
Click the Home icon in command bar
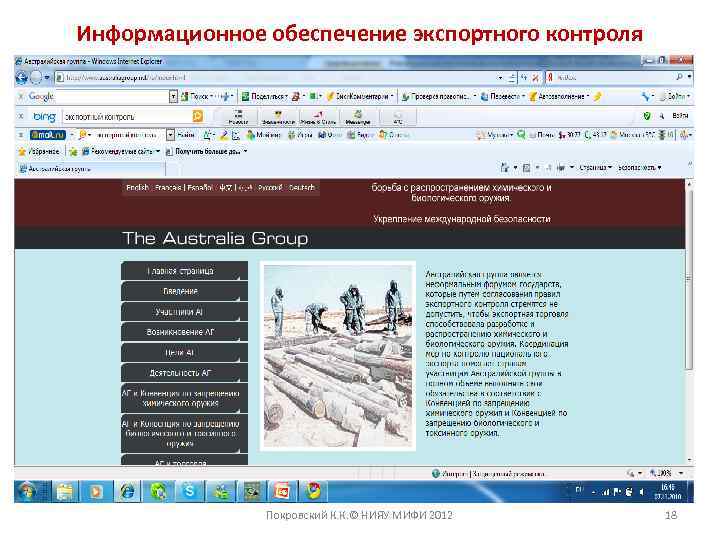click(x=507, y=168)
